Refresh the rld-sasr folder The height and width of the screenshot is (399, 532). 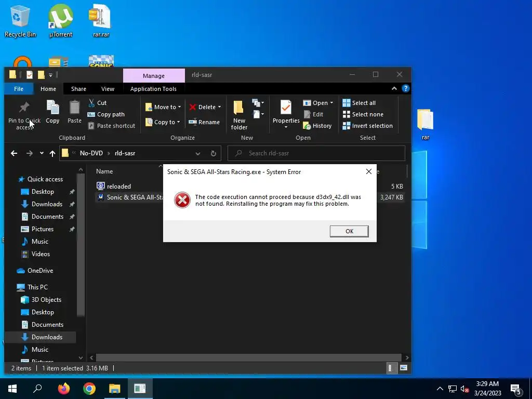coord(214,154)
